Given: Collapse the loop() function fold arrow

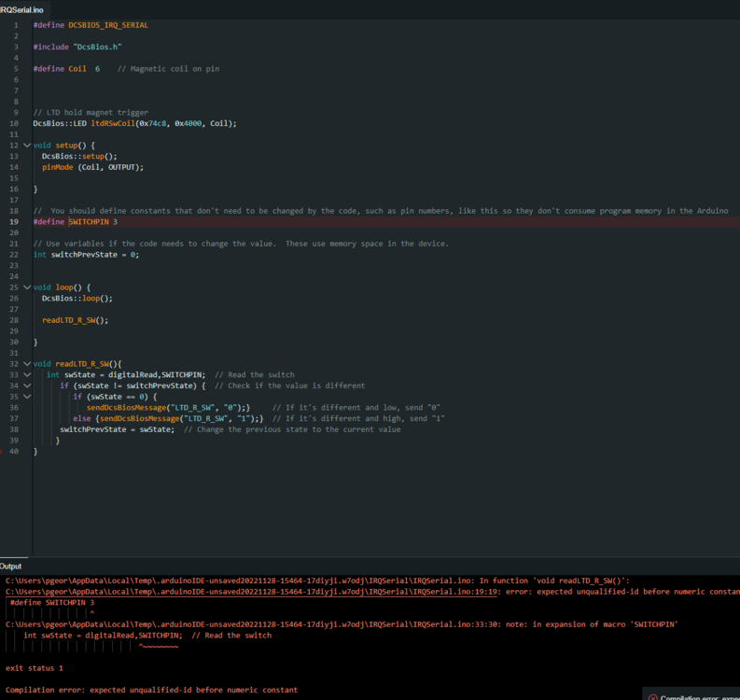Looking at the screenshot, I should pyautogui.click(x=27, y=287).
